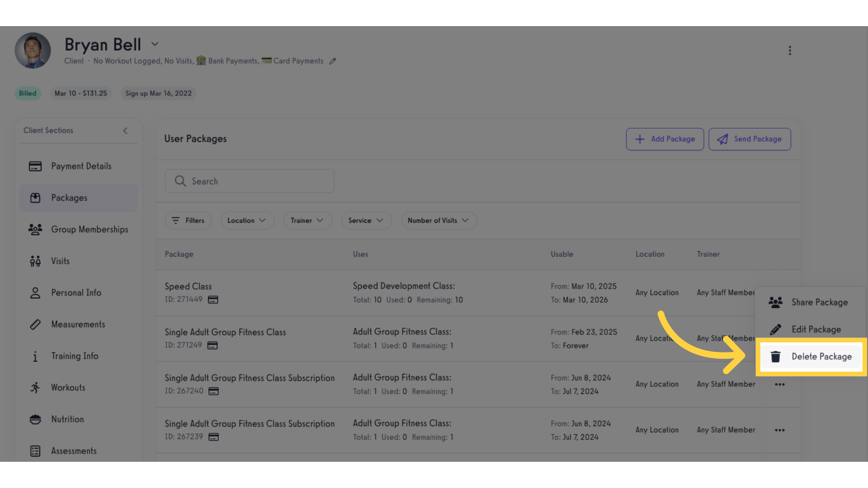868x488 pixels.
Task: Select the Packages sidebar item
Action: point(78,198)
